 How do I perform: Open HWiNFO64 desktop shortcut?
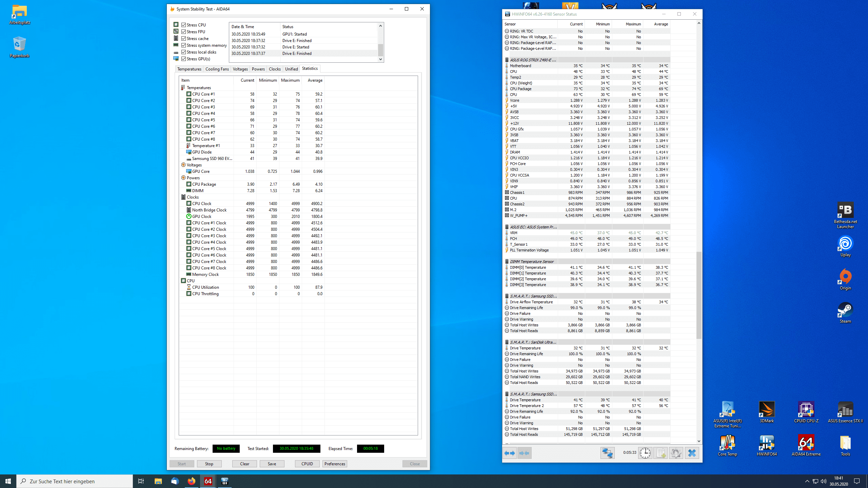tap(767, 446)
